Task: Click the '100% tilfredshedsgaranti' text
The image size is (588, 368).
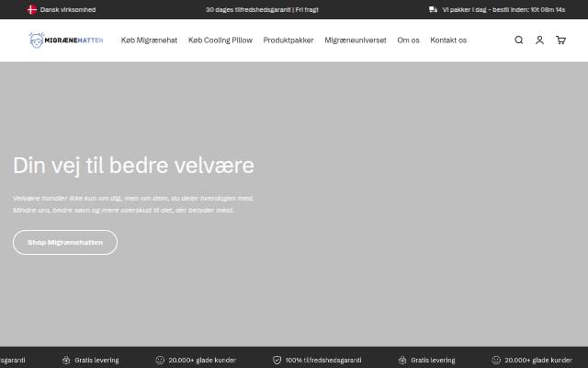Action: click(323, 360)
